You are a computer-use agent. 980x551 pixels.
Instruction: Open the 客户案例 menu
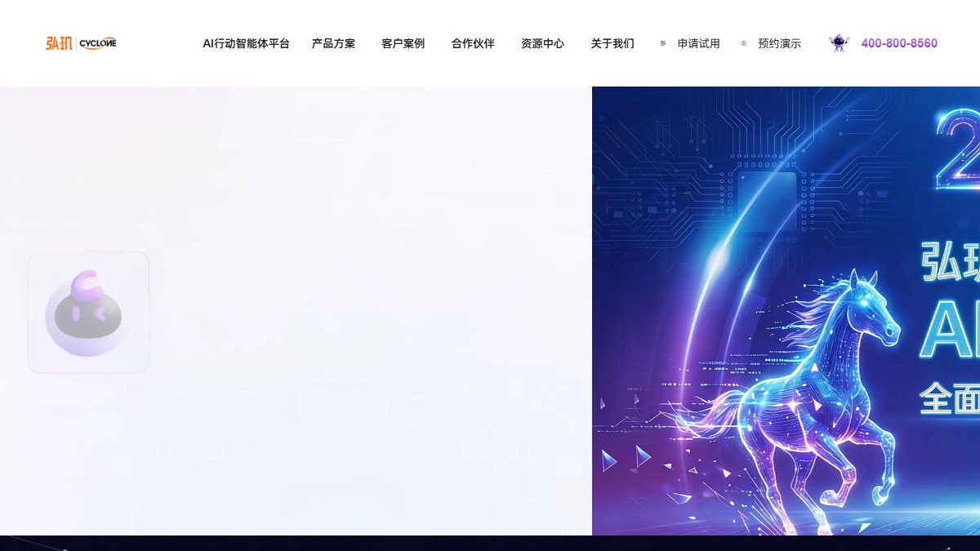403,43
